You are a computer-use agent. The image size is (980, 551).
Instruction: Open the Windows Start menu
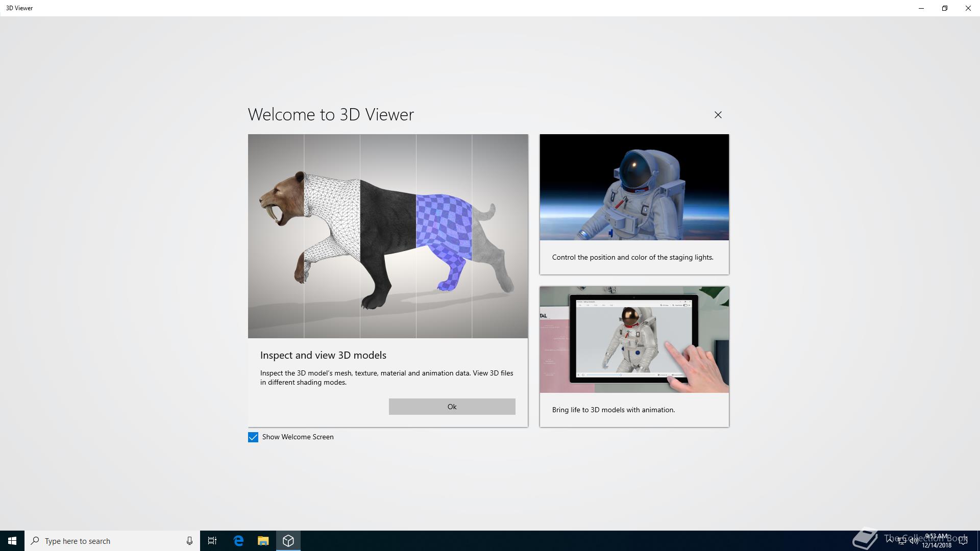point(12,541)
